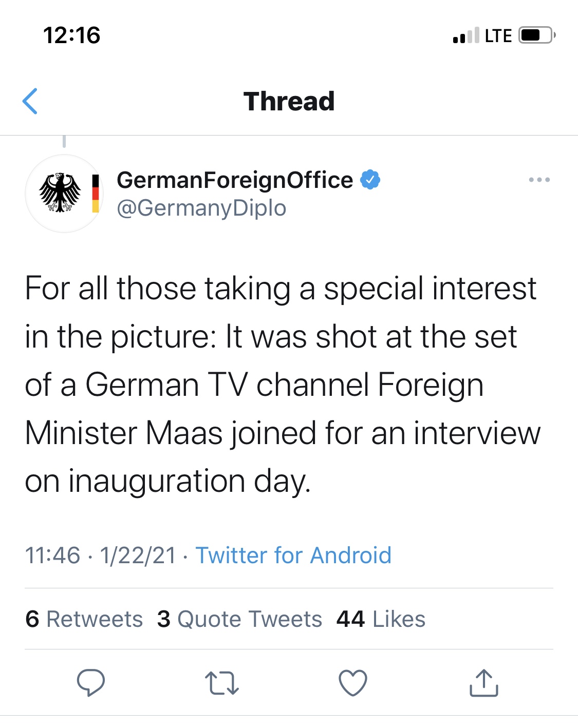Tap the GermanForeignOffice display name
Screen dimensions: 578x728
[235, 180]
